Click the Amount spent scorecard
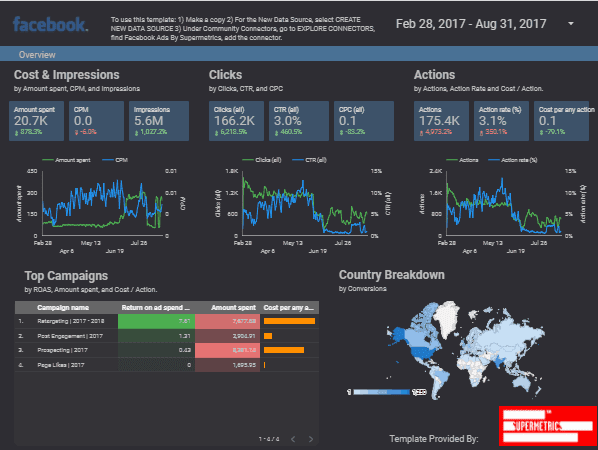 click(x=36, y=121)
